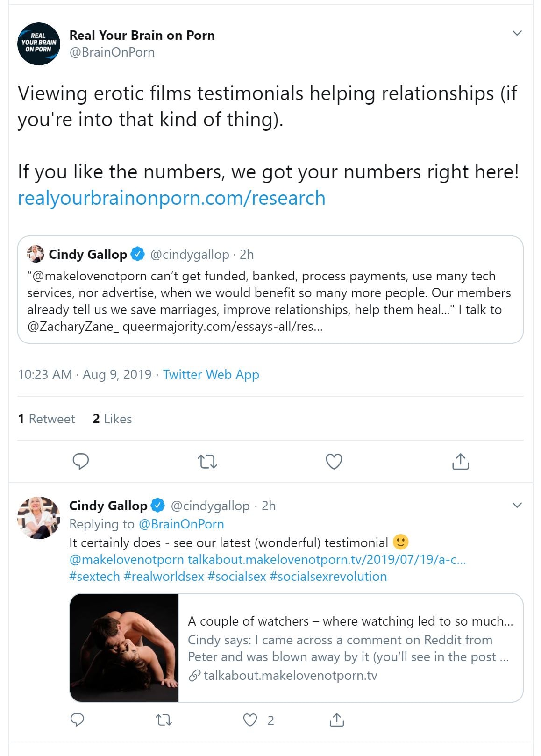Open the link card preview image
The width and height of the screenshot is (541, 756).
(x=124, y=648)
